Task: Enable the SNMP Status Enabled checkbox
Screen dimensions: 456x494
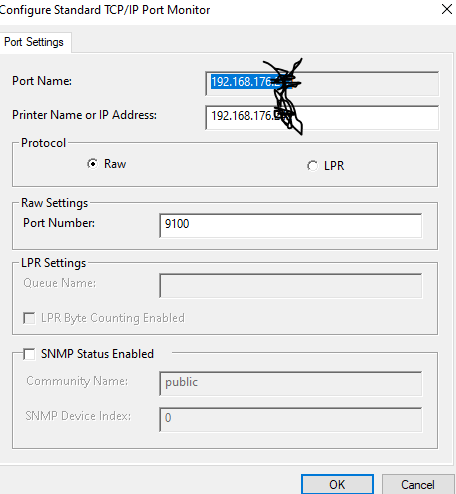Action: click(x=29, y=354)
